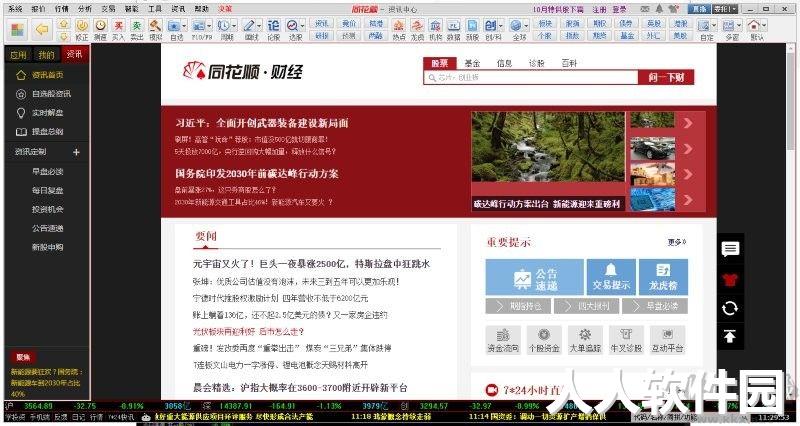Screen dimensions: 800x426
Task: Click the back-to-top arrow icon
Action: [x=730, y=336]
